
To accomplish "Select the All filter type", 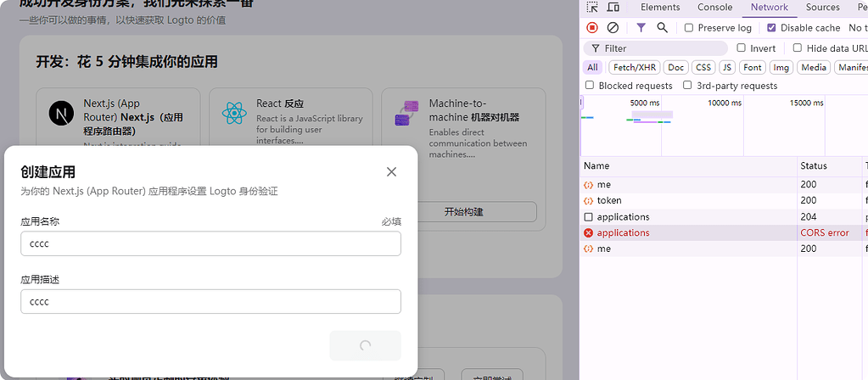I will [592, 68].
